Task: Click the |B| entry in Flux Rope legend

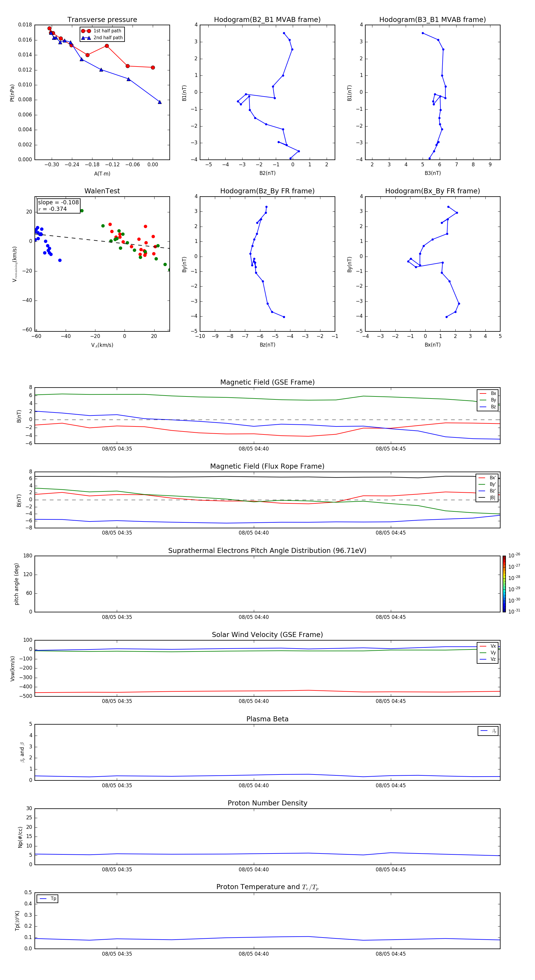Action: (x=487, y=498)
